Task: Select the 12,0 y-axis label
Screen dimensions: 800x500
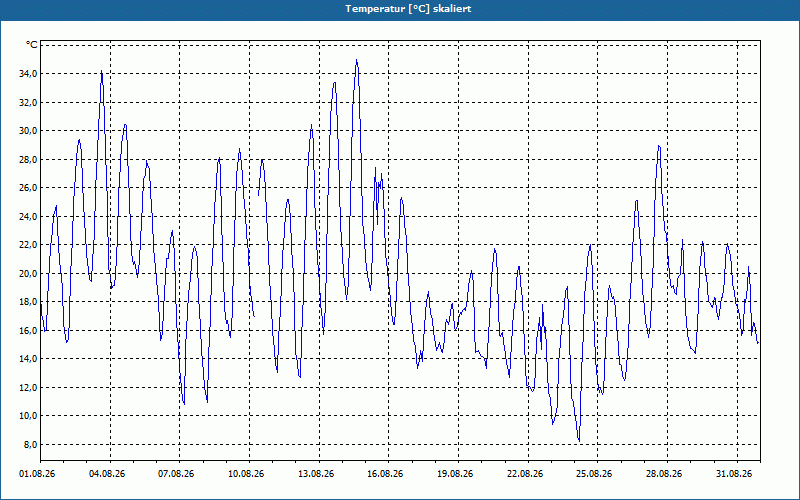Action: point(28,387)
